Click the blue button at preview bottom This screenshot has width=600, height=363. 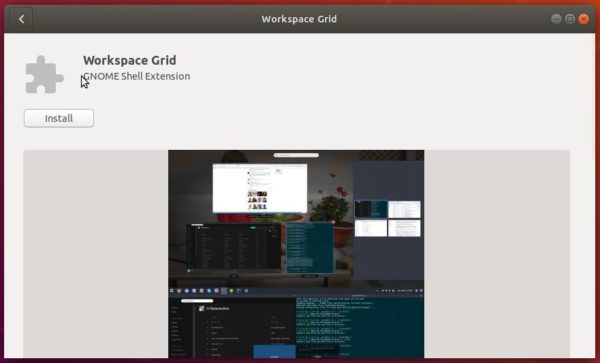(274, 352)
